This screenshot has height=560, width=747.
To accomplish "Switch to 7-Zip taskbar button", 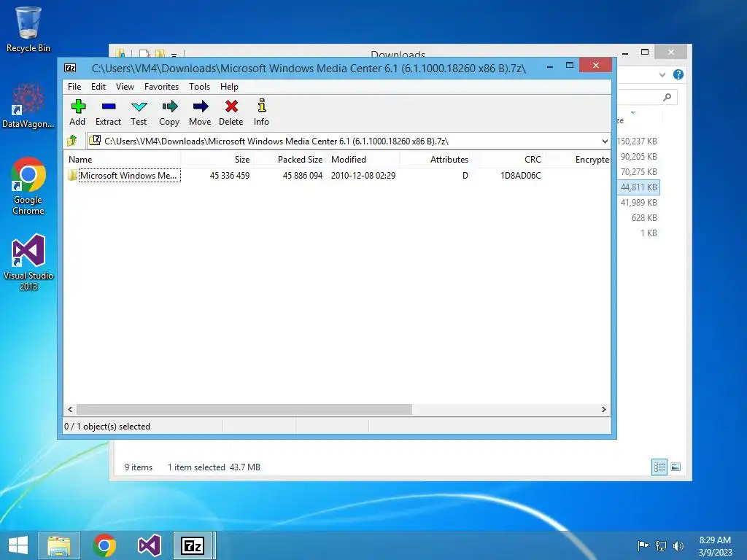I will [193, 545].
